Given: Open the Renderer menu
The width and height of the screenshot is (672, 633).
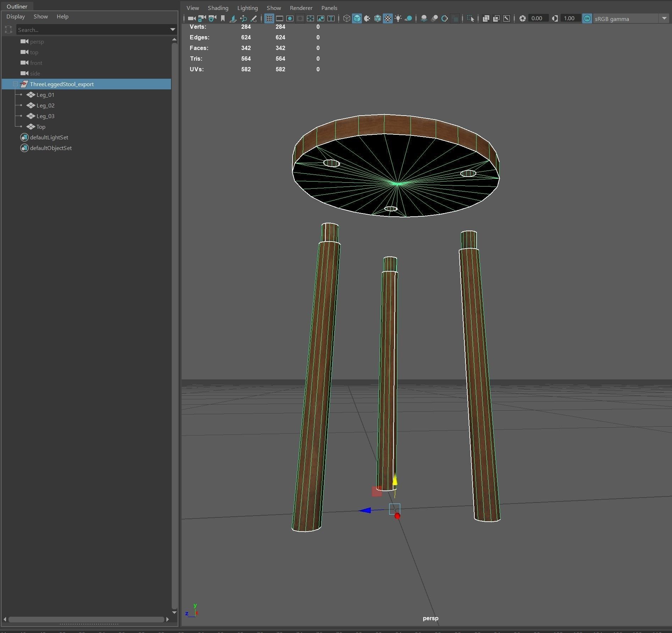Looking at the screenshot, I should (x=301, y=8).
